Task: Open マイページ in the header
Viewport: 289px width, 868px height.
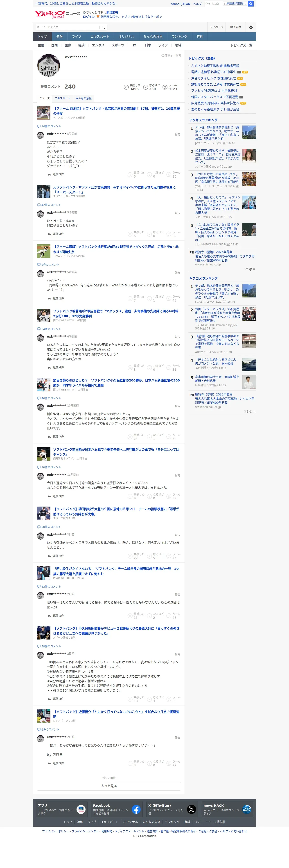Action: 216,27
